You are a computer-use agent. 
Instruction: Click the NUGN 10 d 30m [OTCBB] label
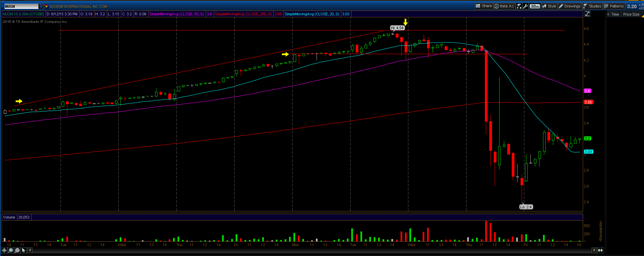click(x=23, y=14)
